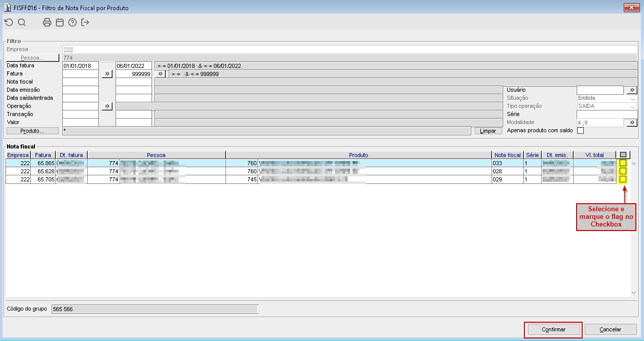
Task: Click the Vl. total column header
Action: 595,155
